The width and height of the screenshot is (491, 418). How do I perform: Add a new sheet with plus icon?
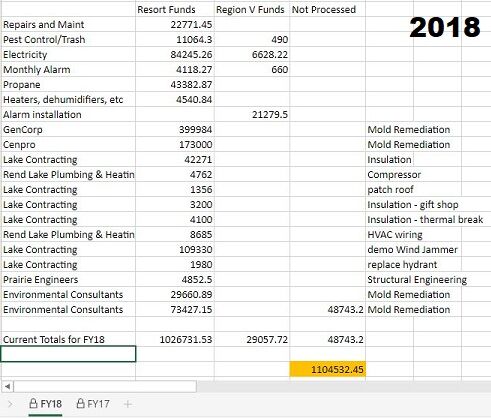128,404
